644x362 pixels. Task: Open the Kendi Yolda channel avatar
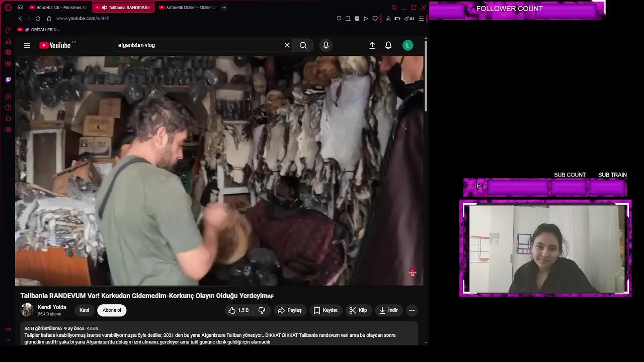coord(27,310)
